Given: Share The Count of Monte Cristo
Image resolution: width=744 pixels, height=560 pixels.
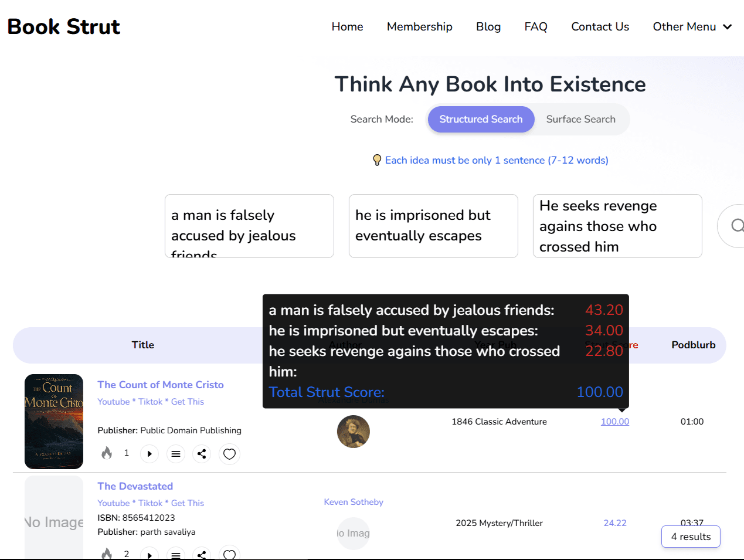Looking at the screenshot, I should click(x=202, y=454).
